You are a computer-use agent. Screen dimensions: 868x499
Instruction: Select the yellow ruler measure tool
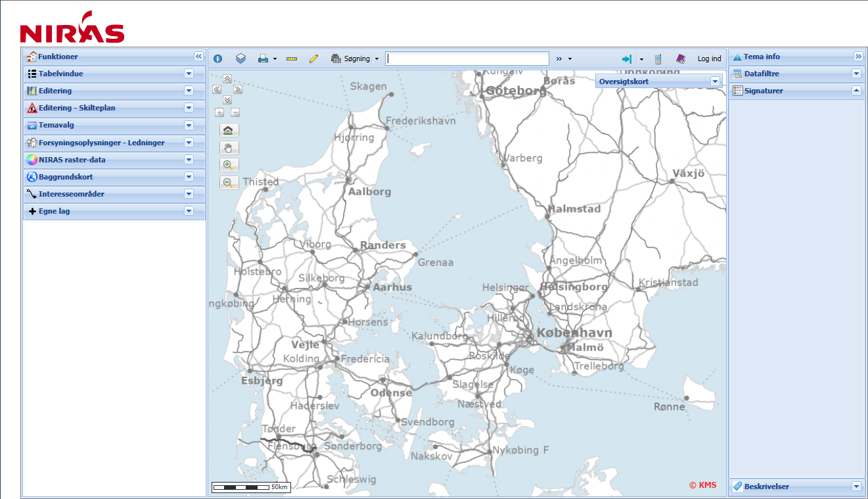[x=292, y=59]
